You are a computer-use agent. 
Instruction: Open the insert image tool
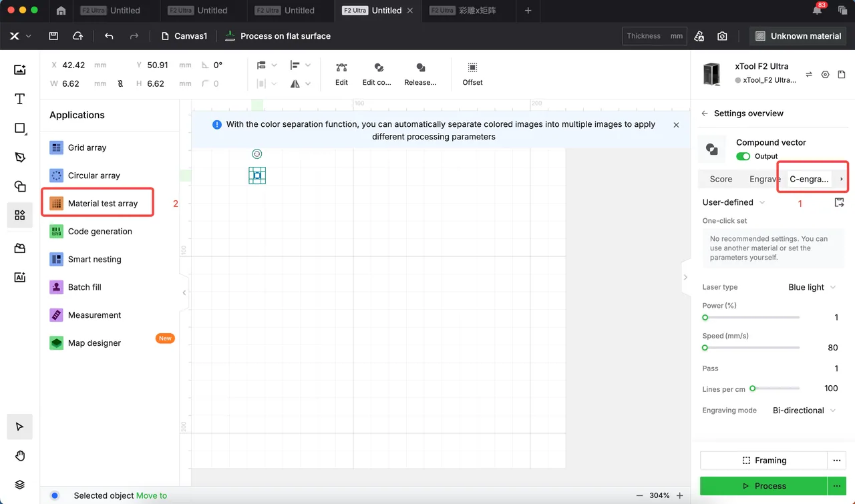[x=20, y=69]
